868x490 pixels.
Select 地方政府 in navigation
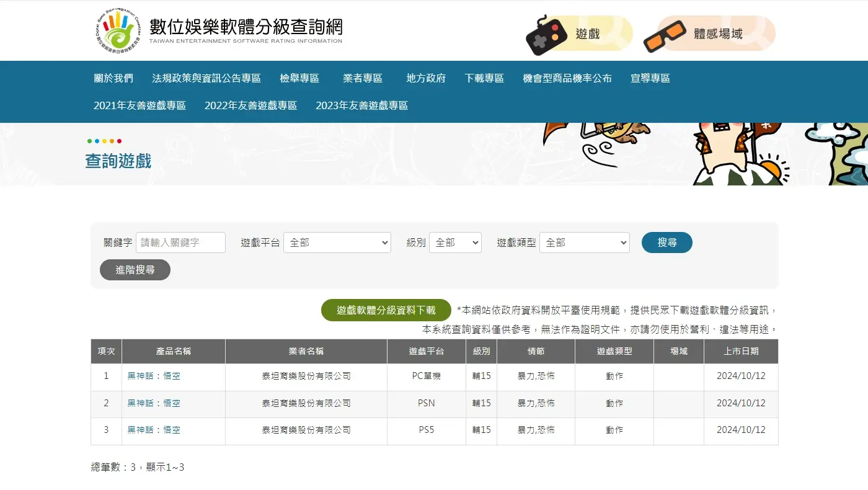426,78
